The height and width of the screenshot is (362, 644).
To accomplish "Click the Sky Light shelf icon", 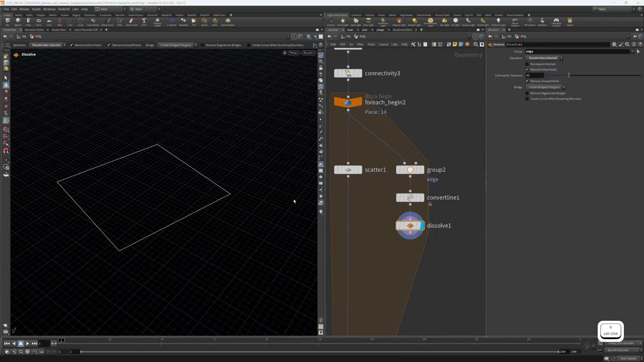I will pos(444,21).
